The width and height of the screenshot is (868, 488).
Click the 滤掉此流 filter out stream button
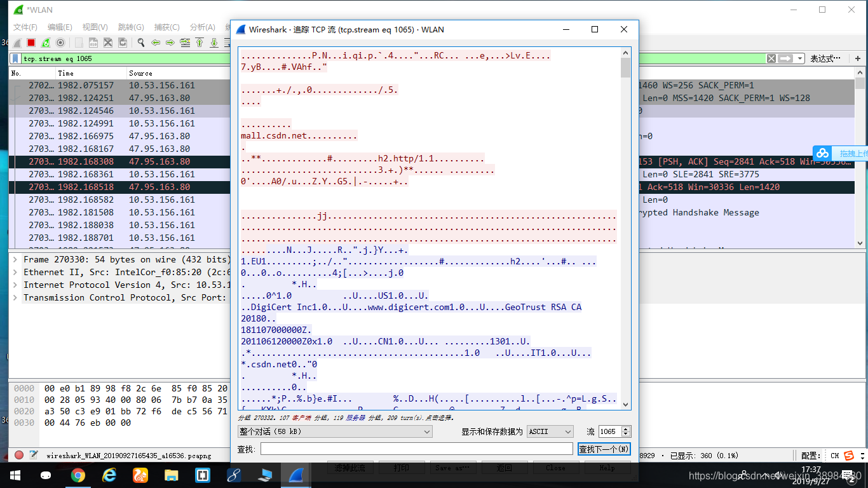point(350,468)
